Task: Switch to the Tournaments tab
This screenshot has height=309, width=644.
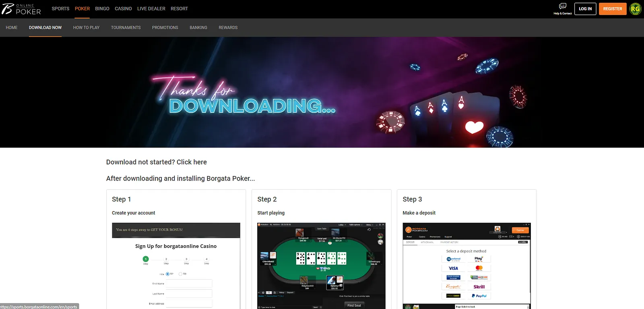Action: click(x=126, y=27)
